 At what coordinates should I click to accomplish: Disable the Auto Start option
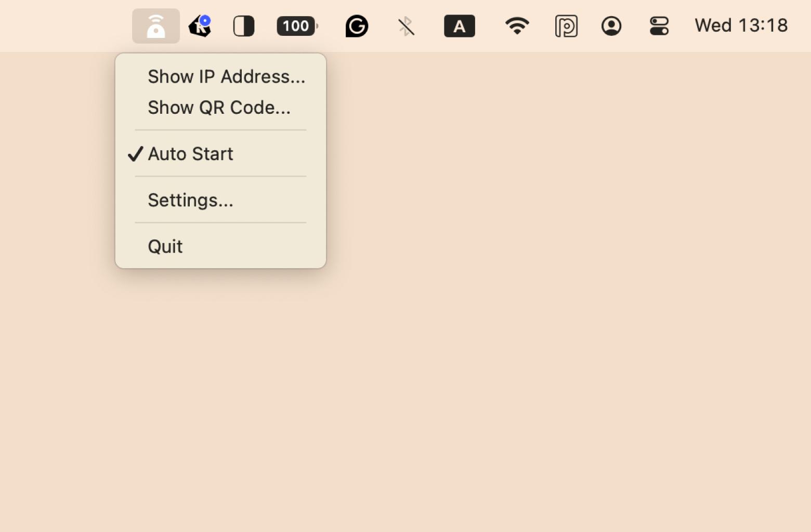[x=190, y=154]
